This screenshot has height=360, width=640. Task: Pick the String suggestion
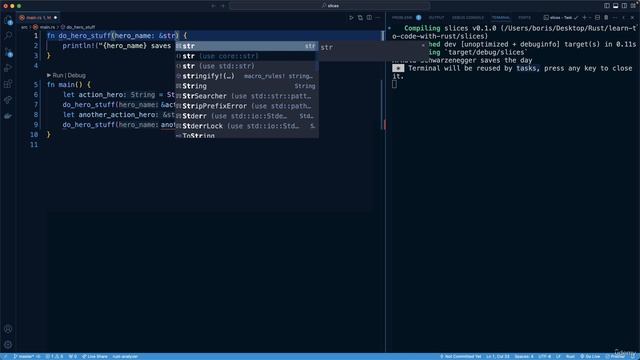coord(247,86)
